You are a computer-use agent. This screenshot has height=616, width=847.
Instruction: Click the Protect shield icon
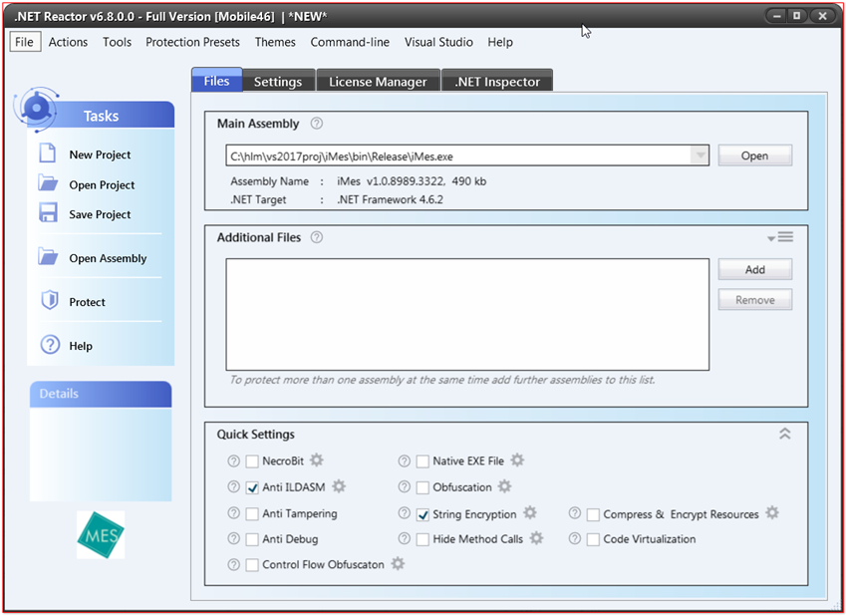point(50,300)
